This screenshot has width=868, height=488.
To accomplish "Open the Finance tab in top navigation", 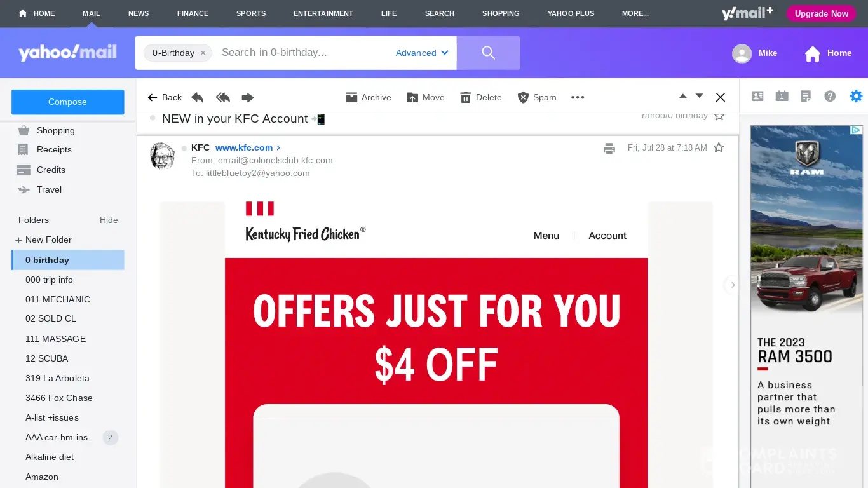I will (193, 13).
